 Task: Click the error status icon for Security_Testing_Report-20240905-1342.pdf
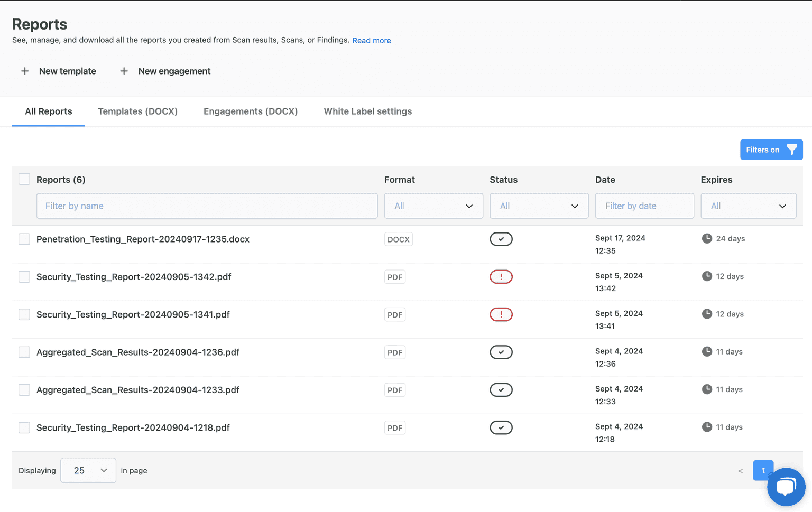pos(501,277)
